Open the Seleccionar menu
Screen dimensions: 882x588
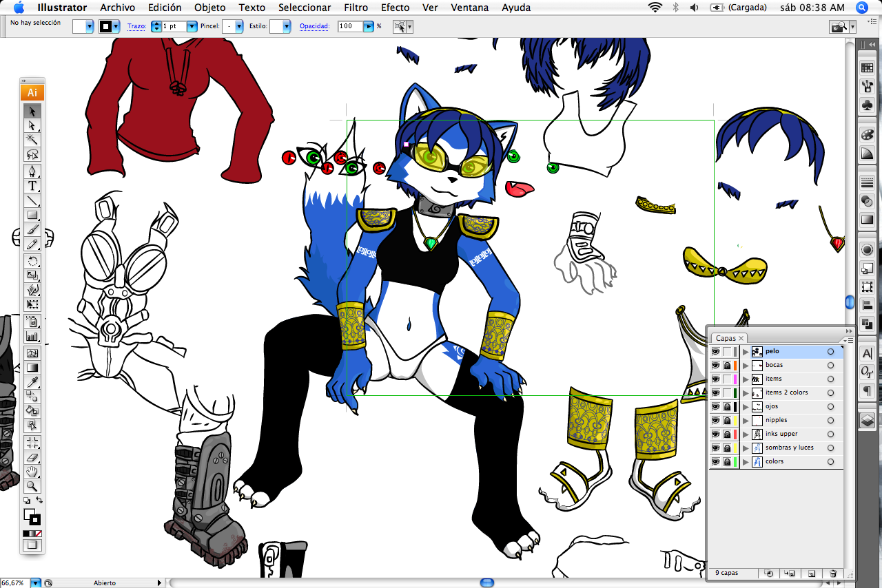tap(305, 8)
